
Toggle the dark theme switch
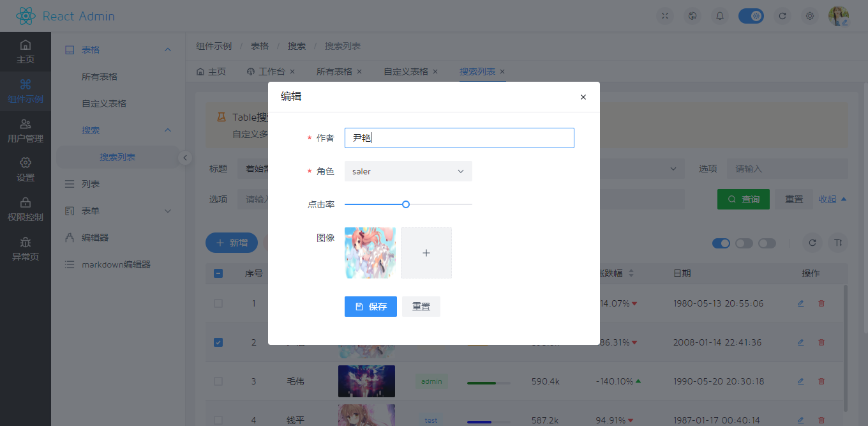click(x=751, y=15)
